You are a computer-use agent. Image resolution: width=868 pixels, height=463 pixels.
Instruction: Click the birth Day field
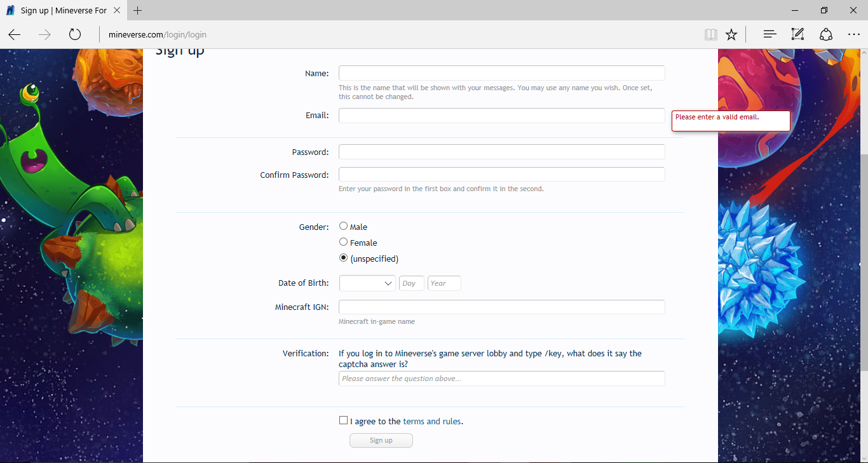tap(412, 283)
